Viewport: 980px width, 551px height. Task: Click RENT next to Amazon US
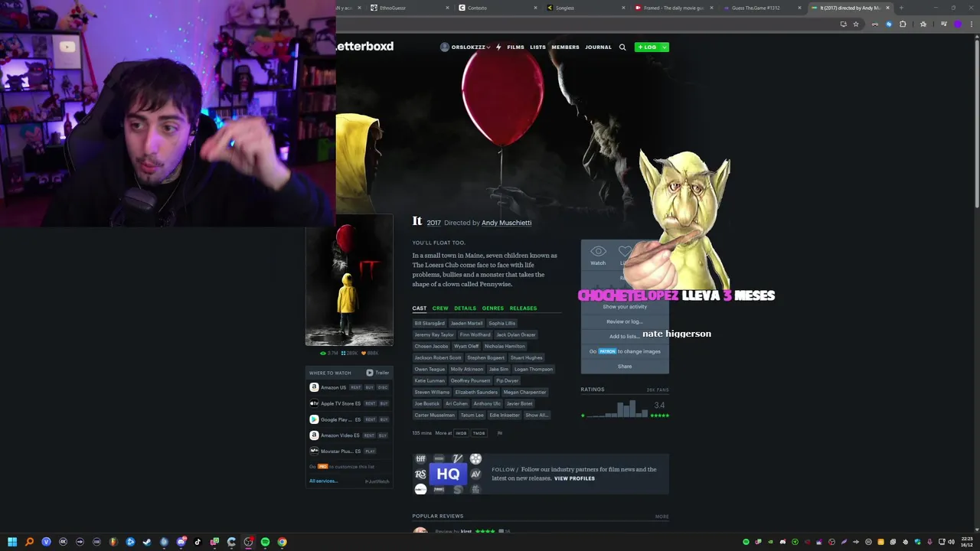(355, 387)
